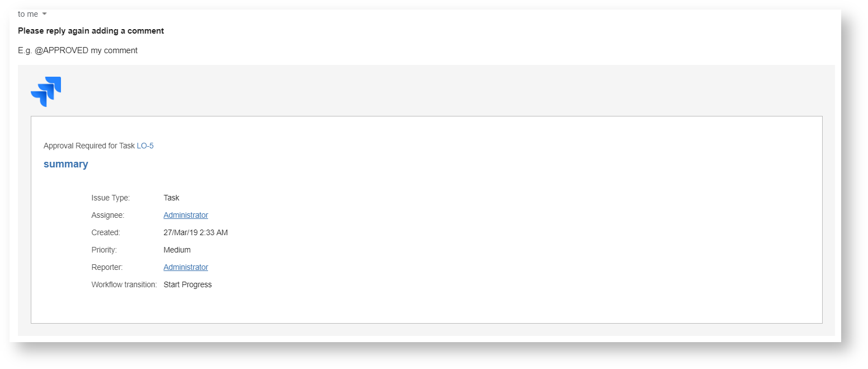Click the 'to me' recipient text

coord(28,14)
